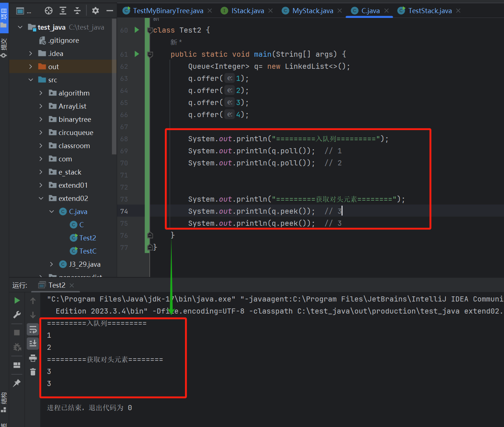The height and width of the screenshot is (427, 504).
Task: Click the stop process button
Action: pos(17,332)
